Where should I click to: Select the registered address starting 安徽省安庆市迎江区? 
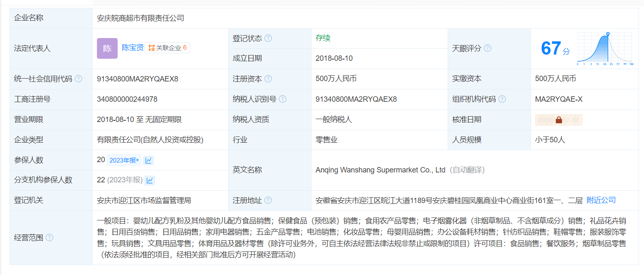[449, 201]
